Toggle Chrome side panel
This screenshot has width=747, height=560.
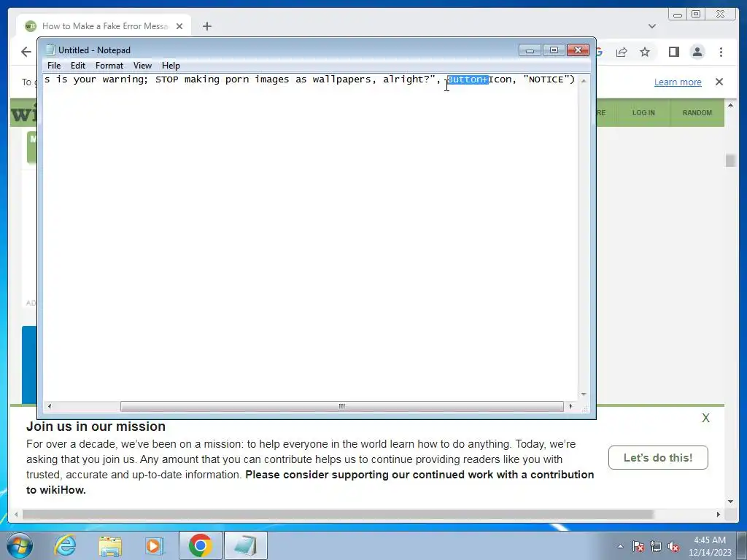[673, 52]
